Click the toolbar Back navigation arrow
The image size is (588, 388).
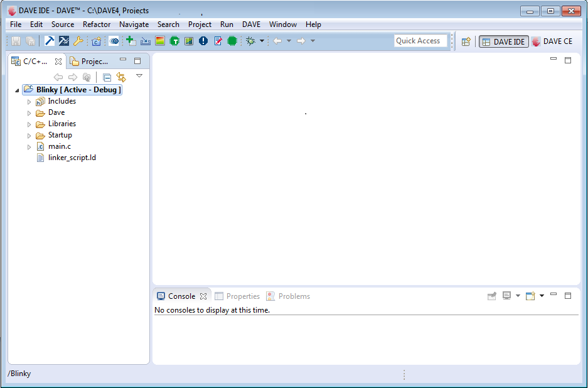point(277,41)
